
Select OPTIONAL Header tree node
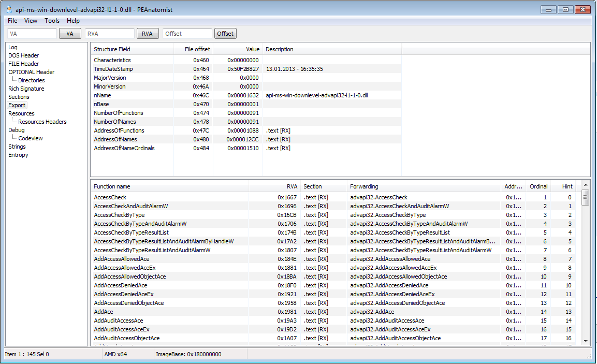click(x=31, y=72)
